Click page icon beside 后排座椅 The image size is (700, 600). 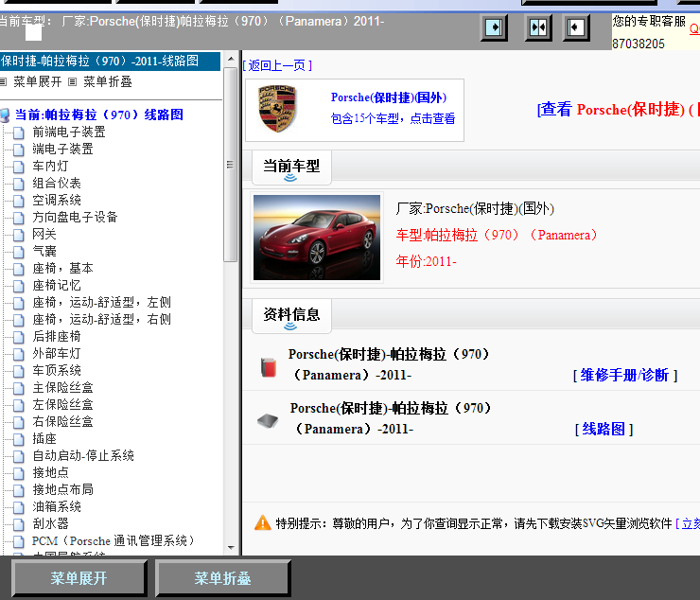click(x=18, y=337)
